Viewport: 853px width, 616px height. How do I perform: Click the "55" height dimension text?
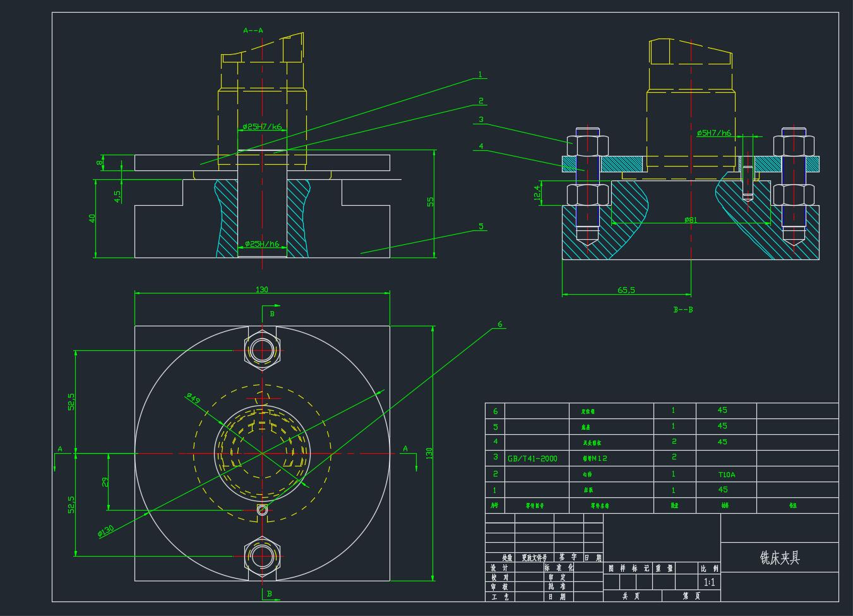(x=430, y=202)
